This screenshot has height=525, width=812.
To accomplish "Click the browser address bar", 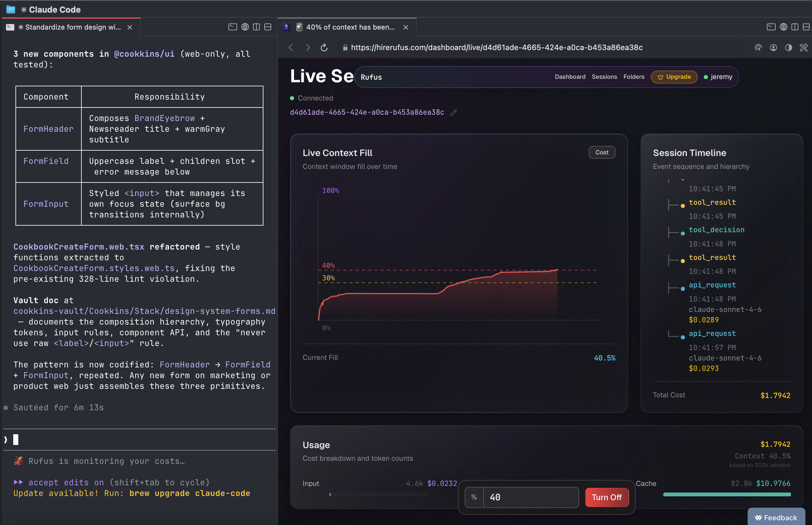I will point(495,48).
